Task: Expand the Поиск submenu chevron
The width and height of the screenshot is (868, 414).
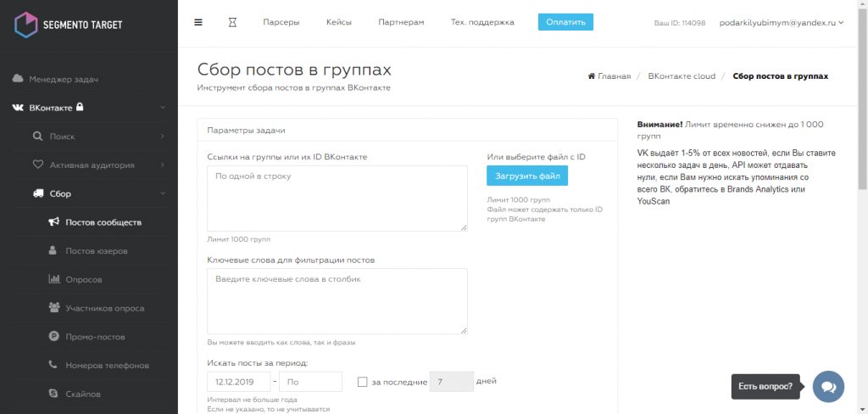Action: click(163, 137)
